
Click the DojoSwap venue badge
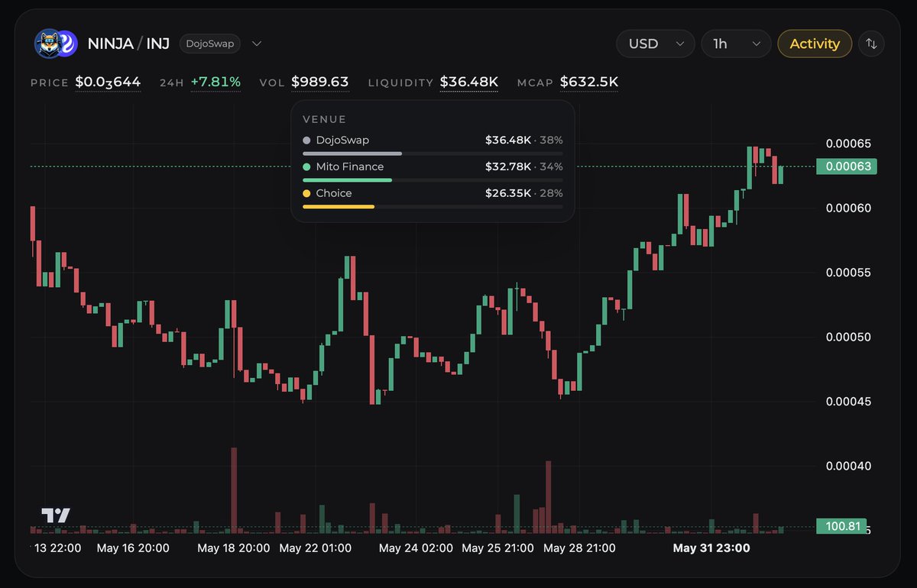click(210, 44)
